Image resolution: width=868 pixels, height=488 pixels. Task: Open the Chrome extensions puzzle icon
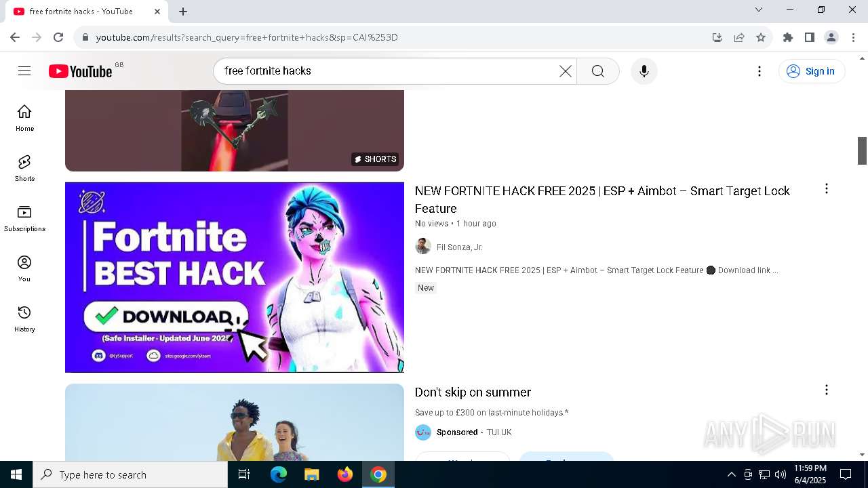coord(788,37)
